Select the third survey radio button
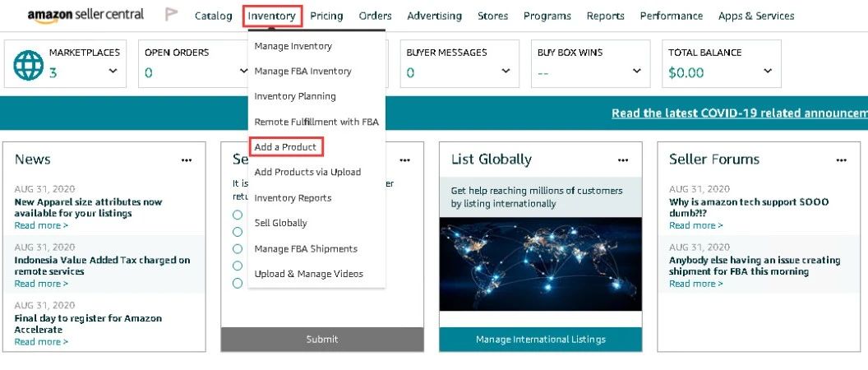 click(238, 248)
